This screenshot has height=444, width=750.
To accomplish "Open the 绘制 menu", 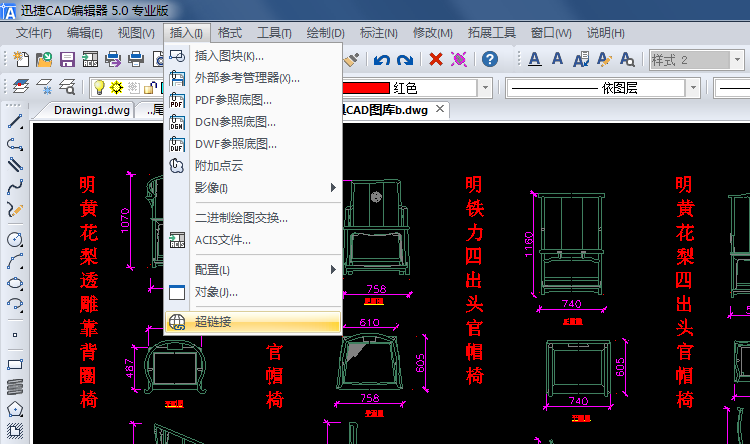I will [325, 33].
